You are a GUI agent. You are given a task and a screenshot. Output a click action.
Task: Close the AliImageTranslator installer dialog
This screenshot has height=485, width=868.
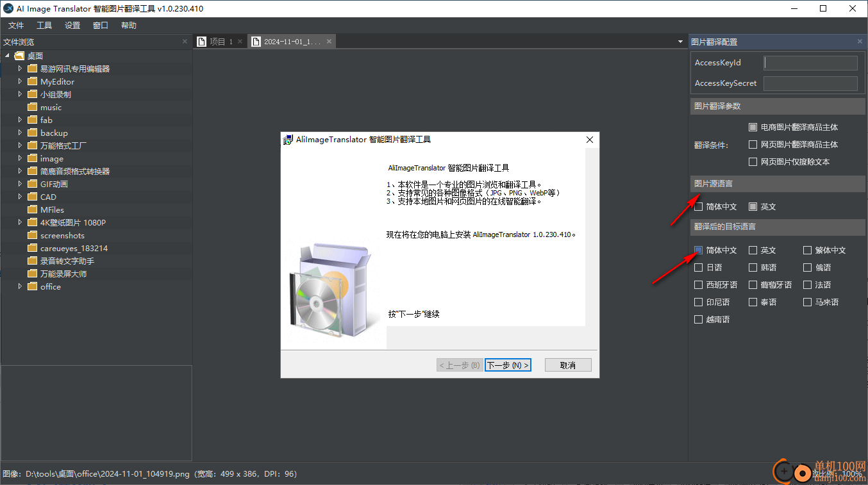590,140
